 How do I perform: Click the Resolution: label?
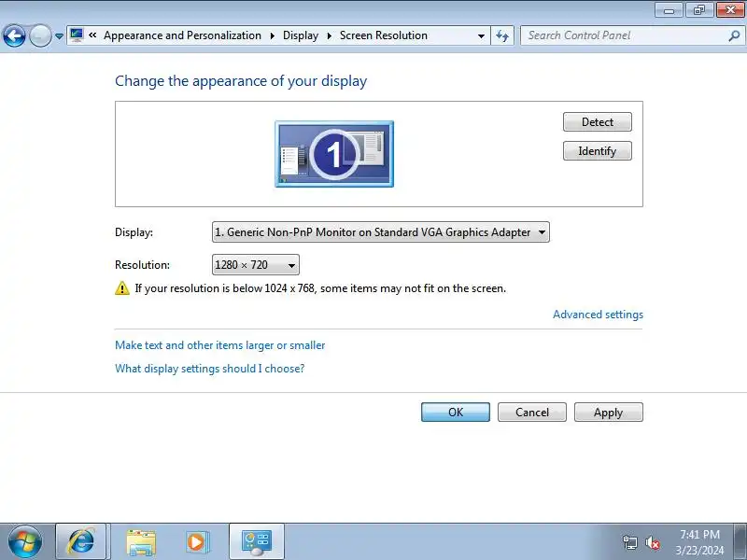142,265
